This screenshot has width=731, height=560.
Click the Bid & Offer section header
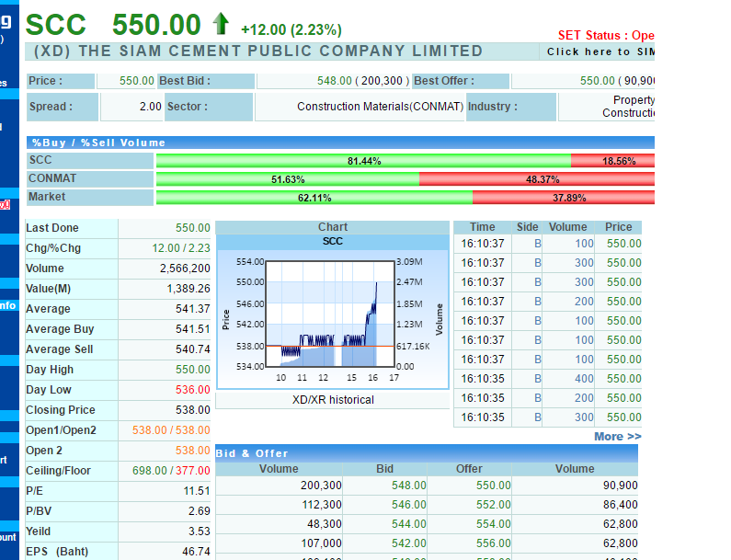tap(426, 452)
